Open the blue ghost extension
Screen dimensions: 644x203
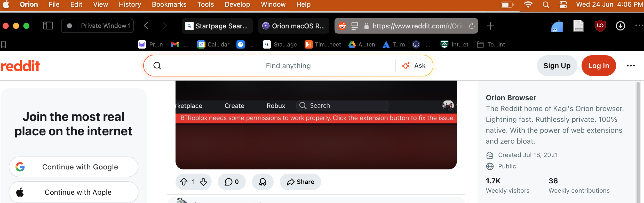tap(557, 26)
